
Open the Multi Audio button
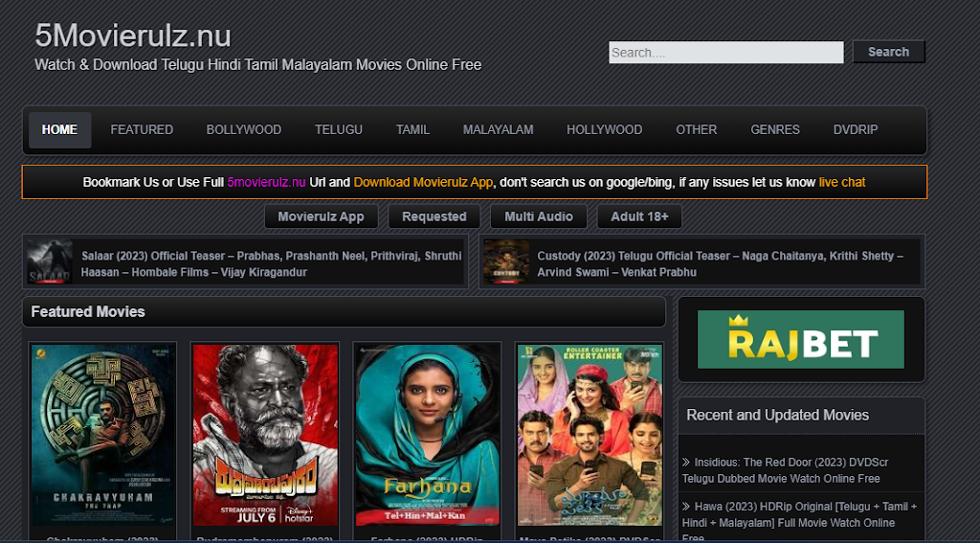[x=538, y=216]
